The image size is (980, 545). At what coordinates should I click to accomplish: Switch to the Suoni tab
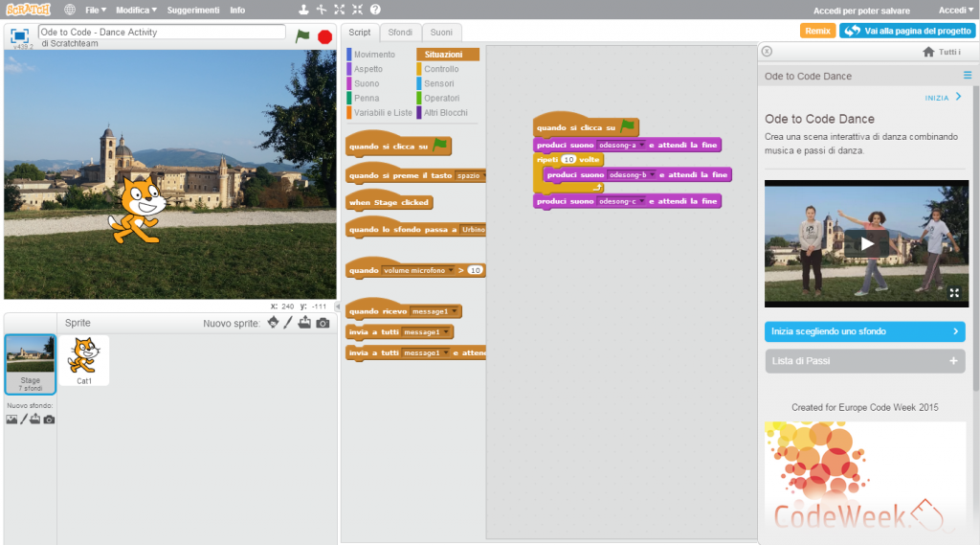pyautogui.click(x=440, y=33)
